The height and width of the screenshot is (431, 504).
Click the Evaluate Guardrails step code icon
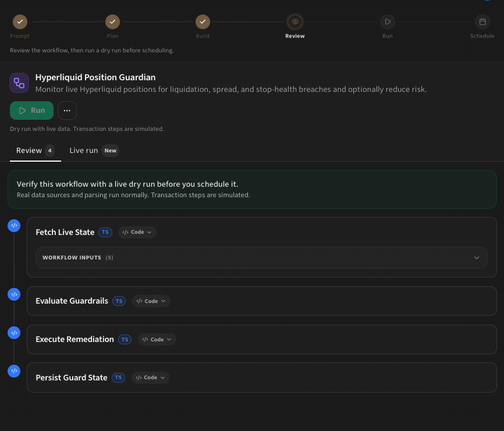14,294
